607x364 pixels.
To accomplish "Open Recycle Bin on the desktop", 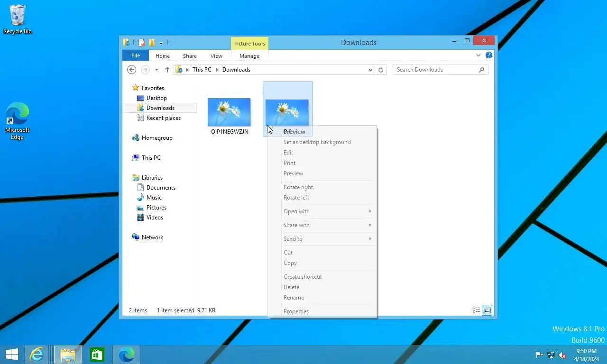I will (x=18, y=19).
